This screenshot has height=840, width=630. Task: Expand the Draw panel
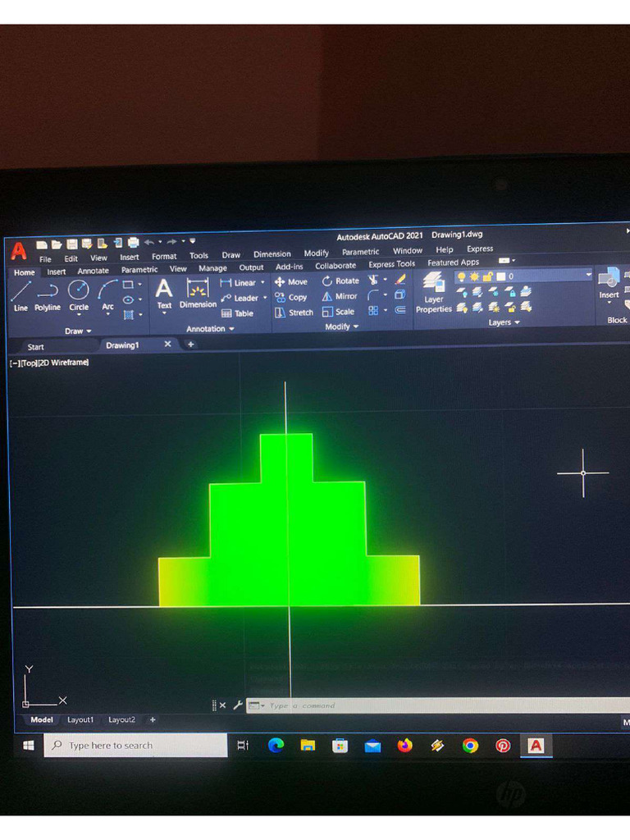coord(78,331)
